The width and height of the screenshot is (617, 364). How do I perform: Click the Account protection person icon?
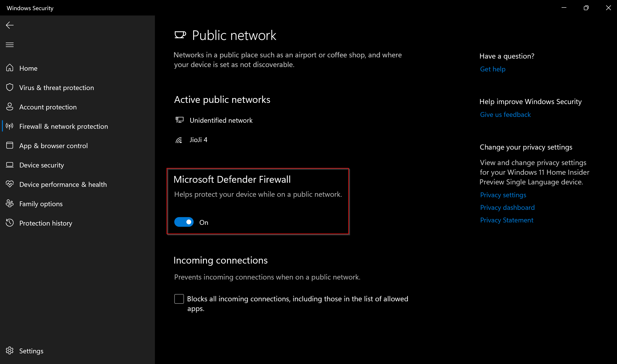pos(10,107)
